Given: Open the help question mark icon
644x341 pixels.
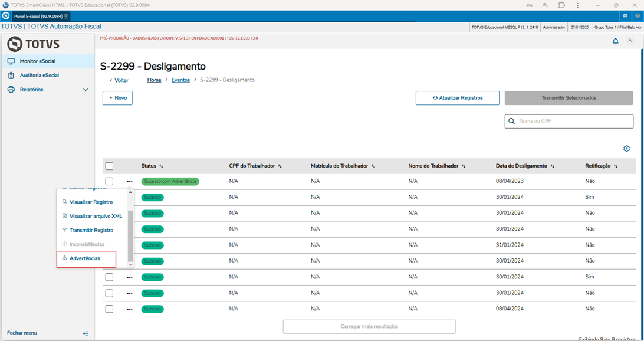Looking at the screenshot, I should [x=638, y=15].
